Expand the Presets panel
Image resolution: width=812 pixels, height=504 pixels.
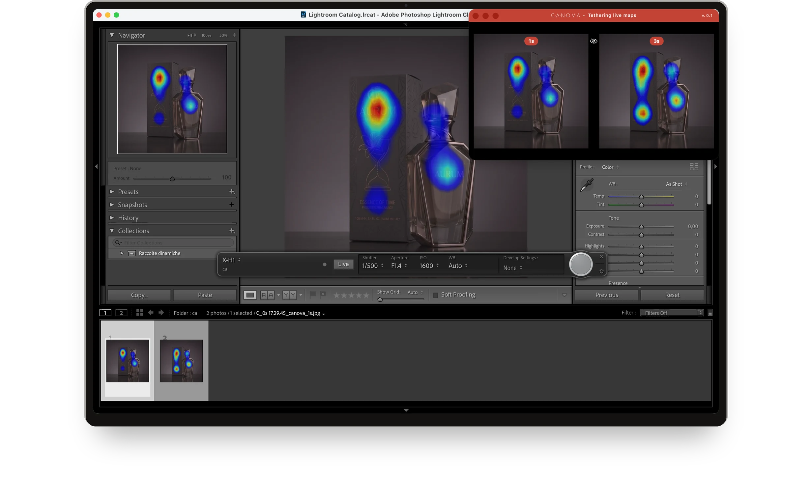[x=112, y=192]
